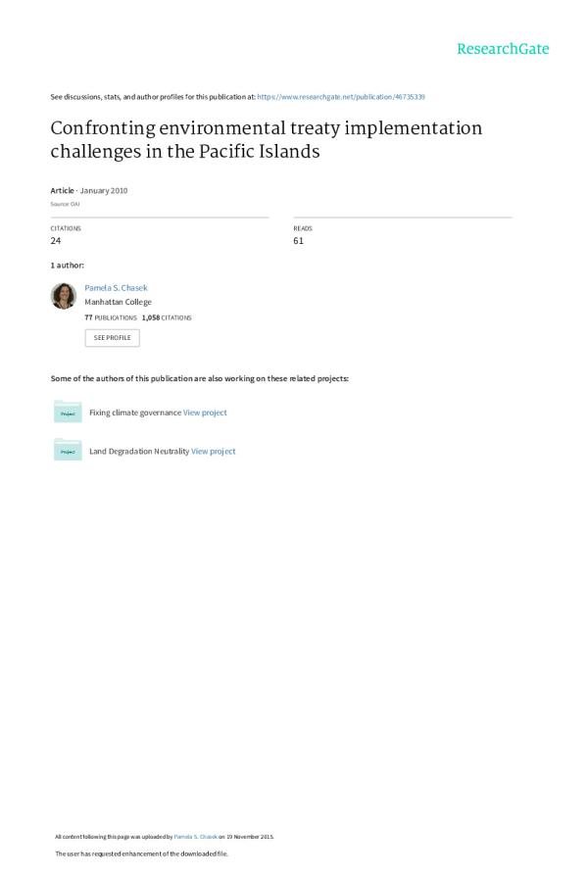Click the Fixing climate governance project title
588x876 pixels.
135,413
